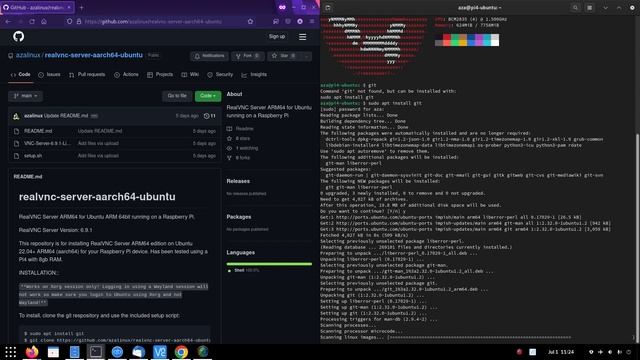This screenshot has height=360, width=640.
Task: Open the azalinux user profile link
Action: tap(28, 55)
